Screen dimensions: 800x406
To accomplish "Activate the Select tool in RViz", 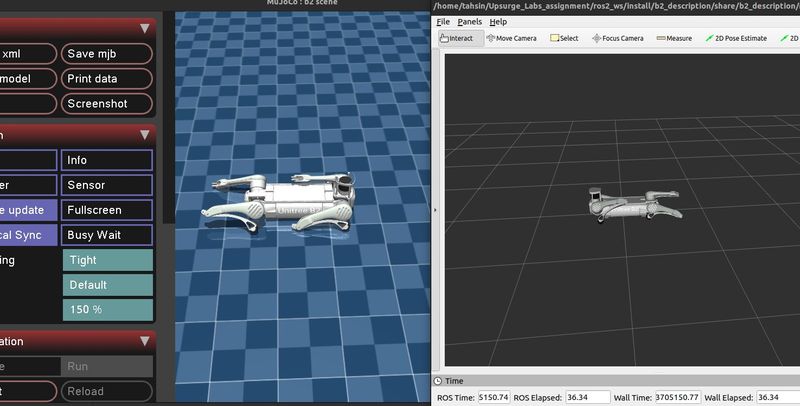I will coord(564,38).
